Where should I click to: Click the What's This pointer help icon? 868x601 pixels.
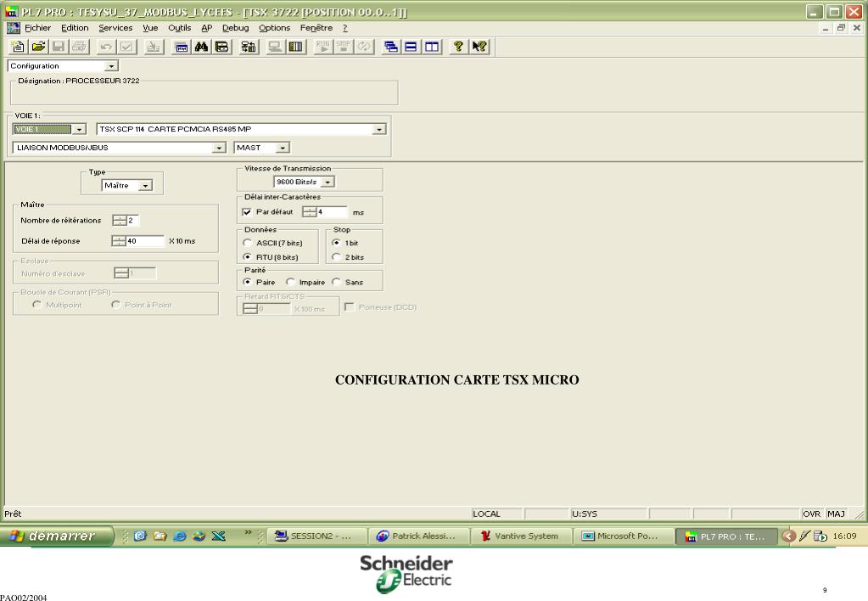point(479,47)
